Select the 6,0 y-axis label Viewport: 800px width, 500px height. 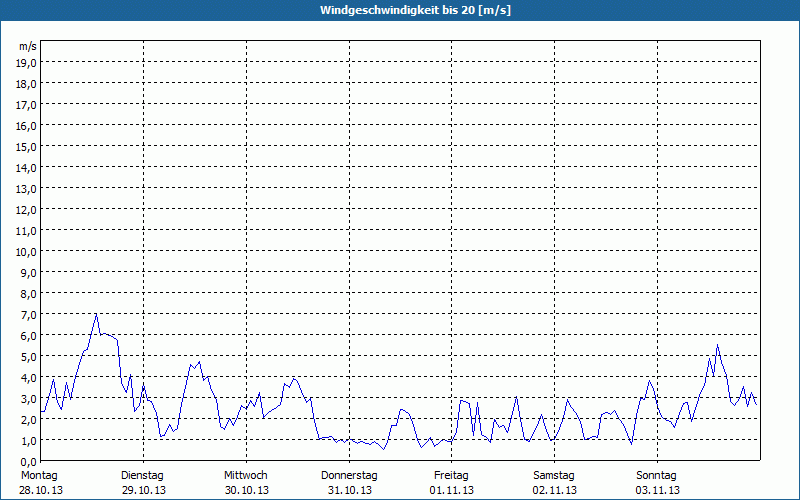tap(29, 336)
